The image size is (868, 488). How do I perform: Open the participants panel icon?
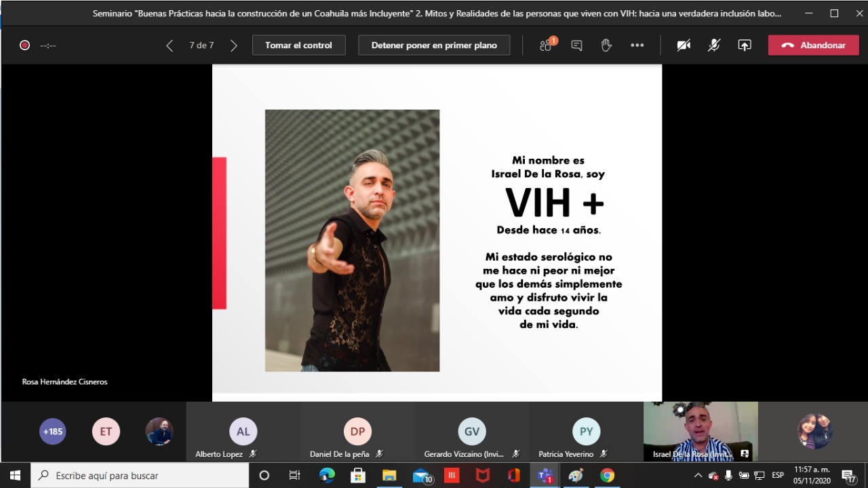point(546,45)
